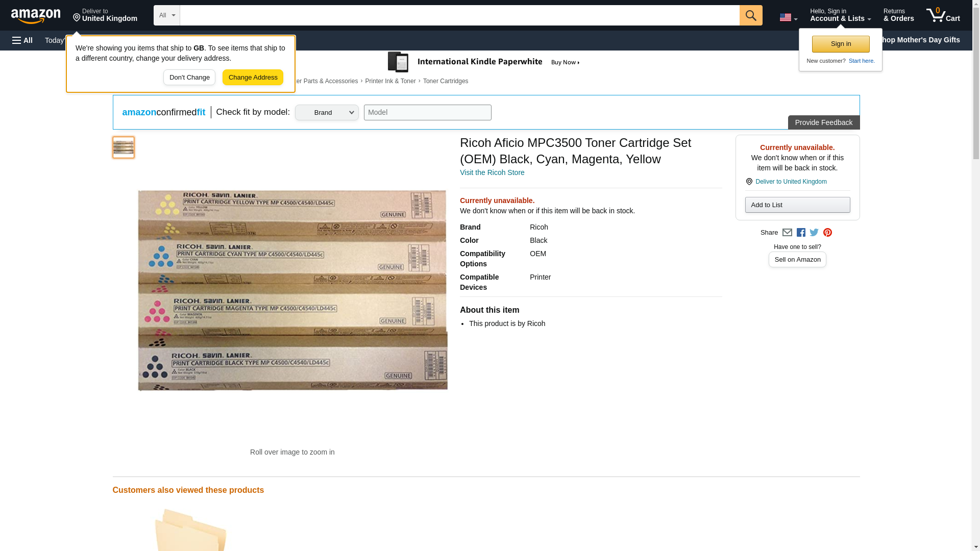
Task: Click the Change Address button
Action: (x=253, y=78)
